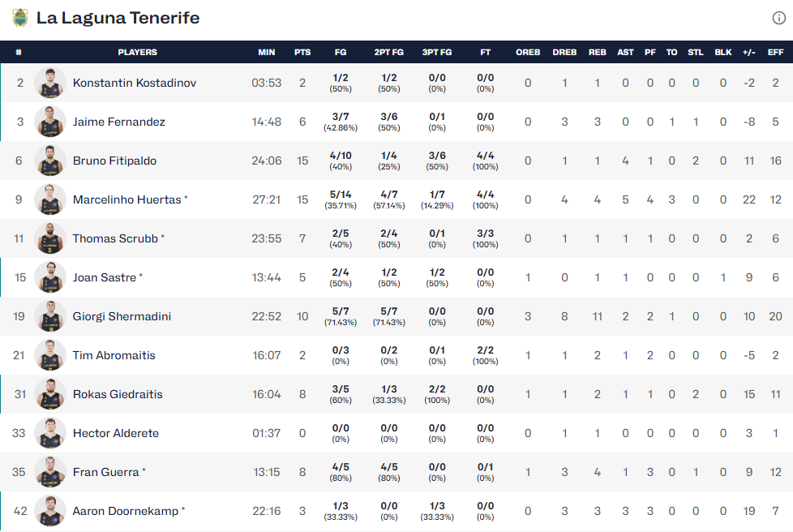The image size is (793, 532).
Task: Click Tim Abromaitis player name
Action: (x=114, y=355)
